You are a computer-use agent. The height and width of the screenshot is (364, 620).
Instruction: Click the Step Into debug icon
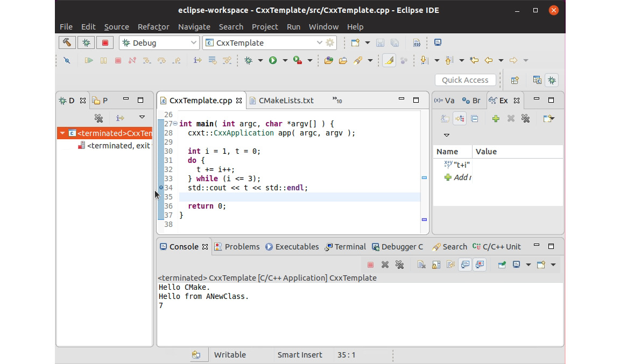(146, 60)
